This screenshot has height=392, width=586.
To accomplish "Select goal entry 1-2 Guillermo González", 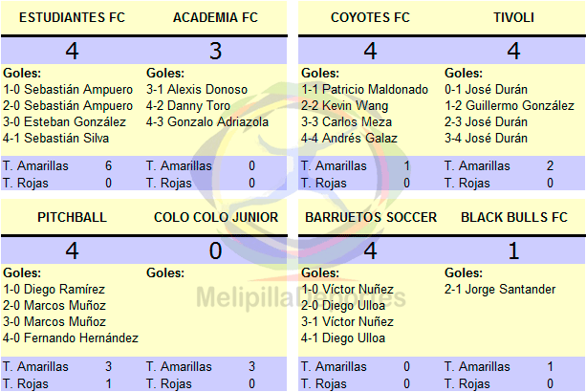I will pos(510,106).
